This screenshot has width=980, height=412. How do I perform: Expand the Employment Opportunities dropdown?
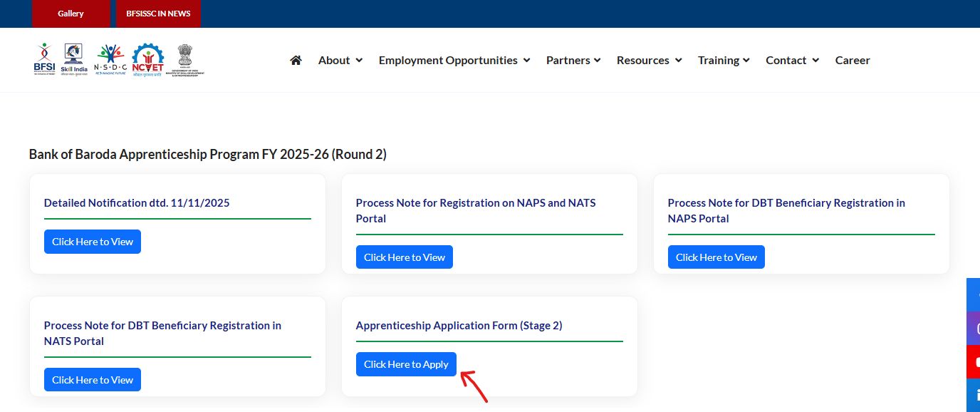(454, 61)
